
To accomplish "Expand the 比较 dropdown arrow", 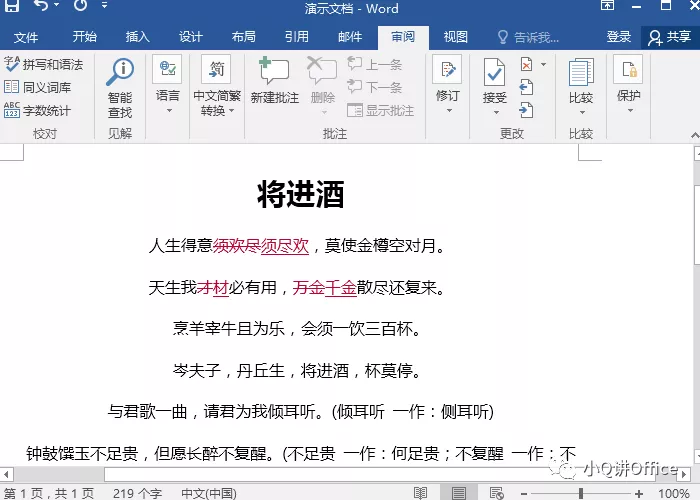I will [x=582, y=112].
